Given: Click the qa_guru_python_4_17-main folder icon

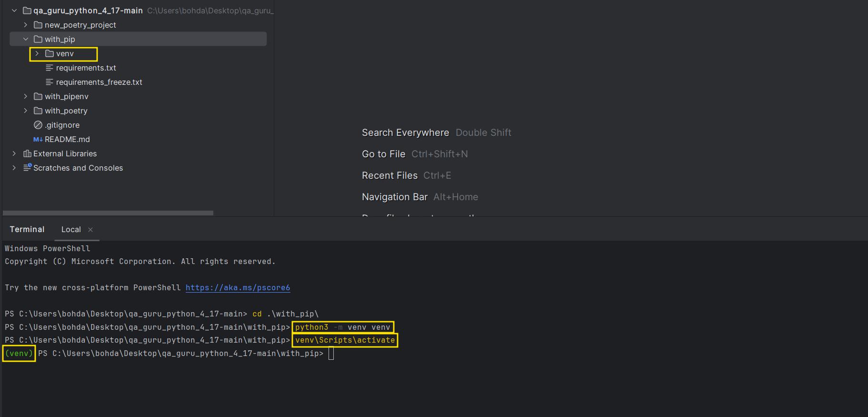Looking at the screenshot, I should (x=27, y=10).
